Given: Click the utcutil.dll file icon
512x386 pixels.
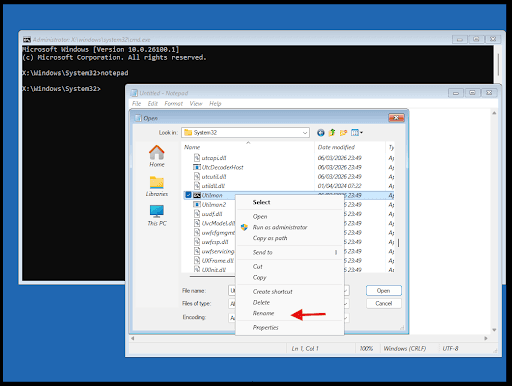Looking at the screenshot, I should click(x=197, y=176).
